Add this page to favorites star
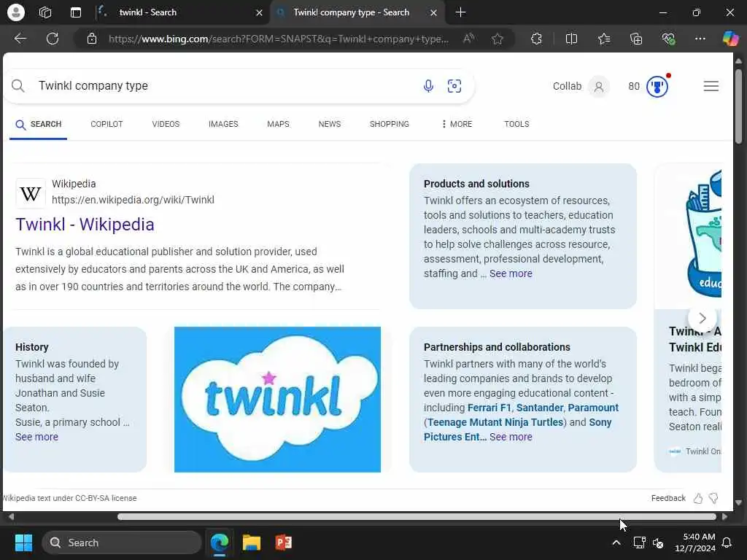 tap(498, 39)
